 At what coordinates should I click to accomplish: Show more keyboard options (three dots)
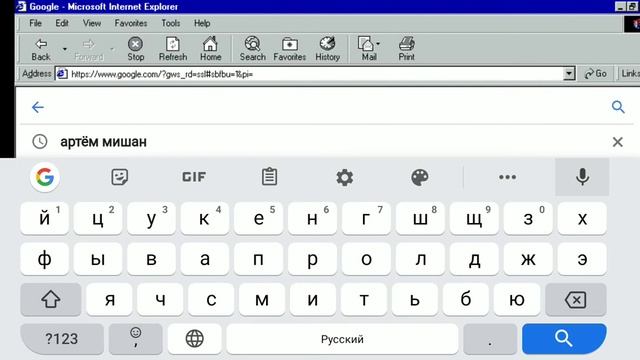[x=507, y=177]
